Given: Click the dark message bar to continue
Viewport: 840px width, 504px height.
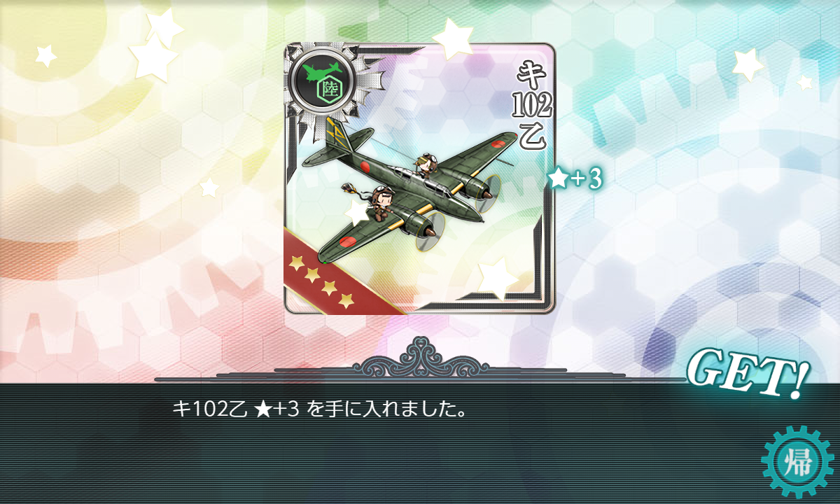Looking at the screenshot, I should point(420,443).
